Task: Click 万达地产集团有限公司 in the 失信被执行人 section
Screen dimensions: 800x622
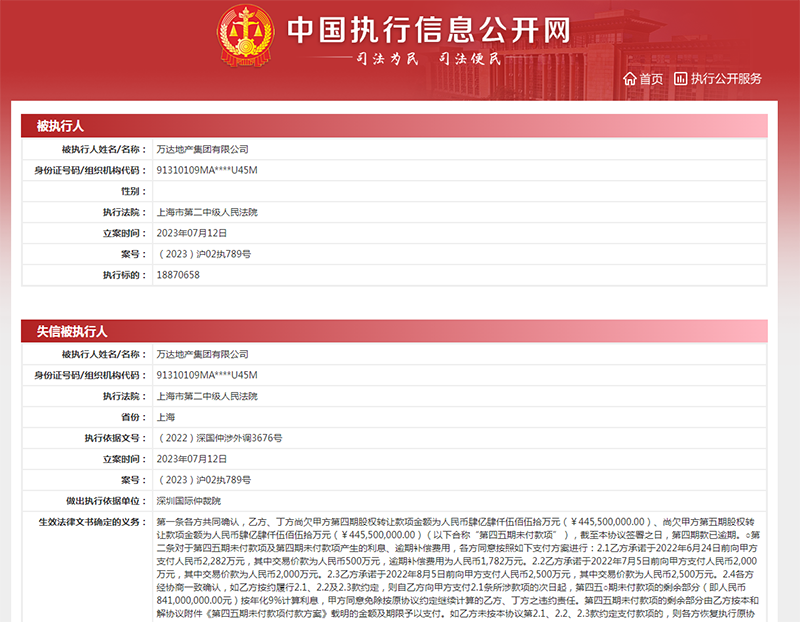Action: coord(203,354)
